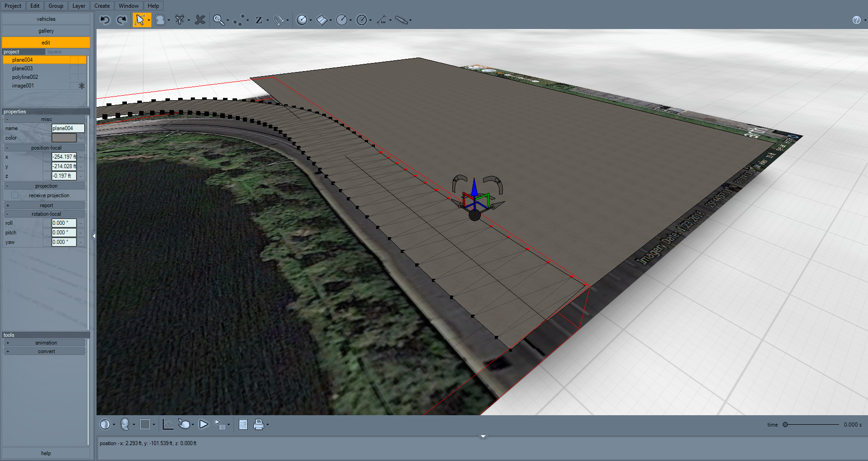868x461 pixels.
Task: Toggle the magnet snap tool
Action: [279, 20]
